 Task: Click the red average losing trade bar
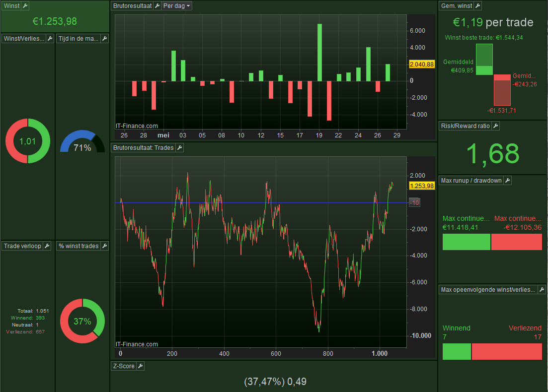(502, 77)
